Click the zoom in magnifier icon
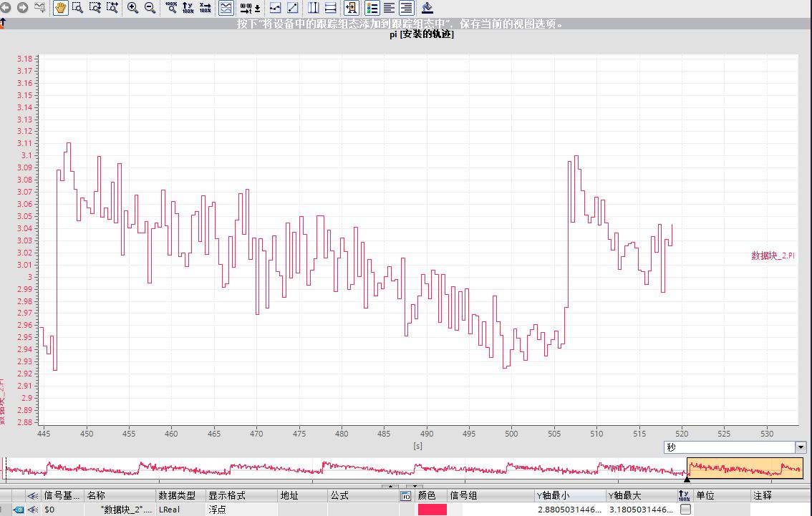This screenshot has height=516, width=812. (131, 9)
